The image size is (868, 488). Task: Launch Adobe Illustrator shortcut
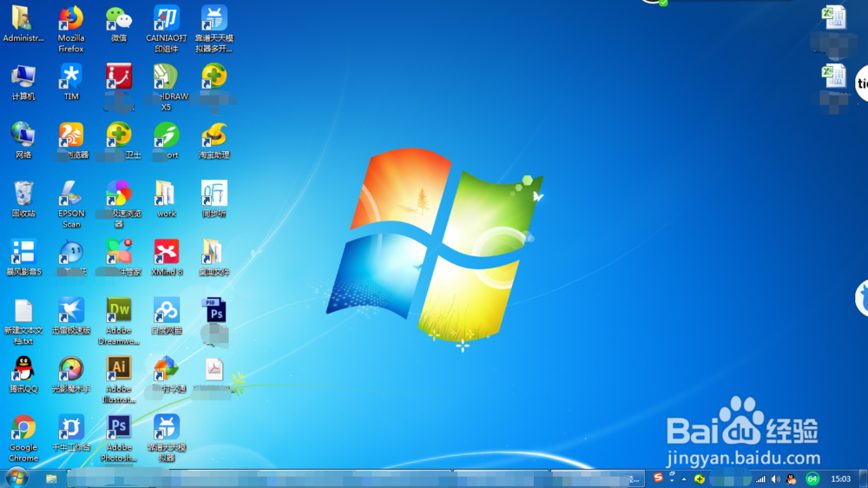(x=118, y=380)
